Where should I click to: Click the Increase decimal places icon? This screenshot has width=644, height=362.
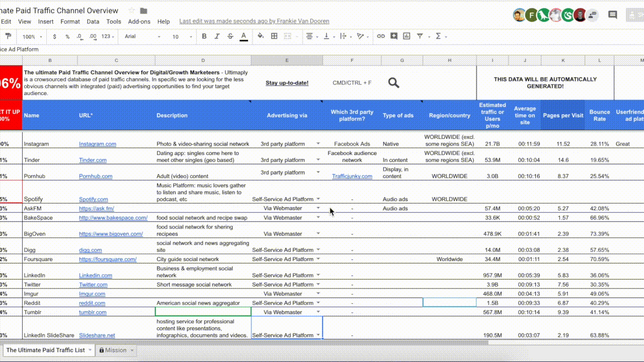(x=93, y=37)
